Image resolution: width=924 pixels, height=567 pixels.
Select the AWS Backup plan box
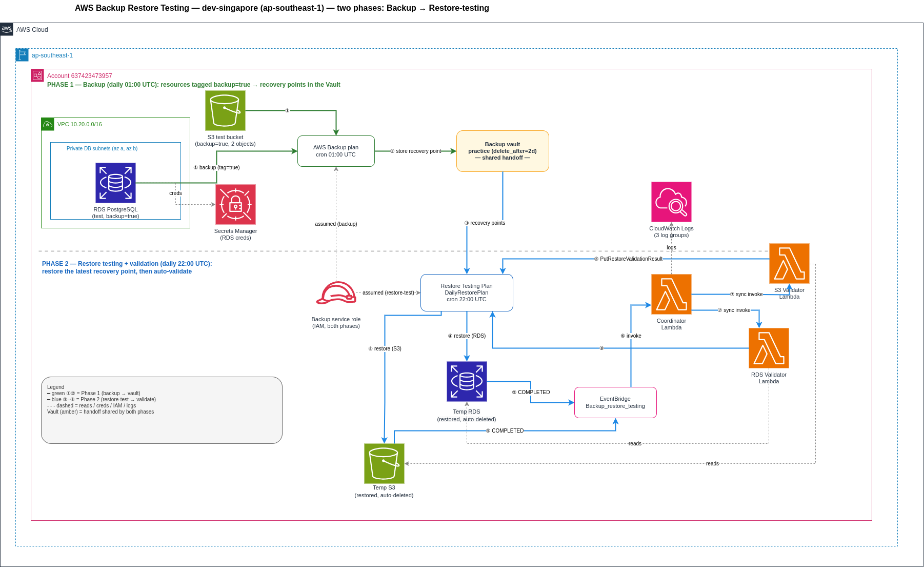[x=336, y=151]
